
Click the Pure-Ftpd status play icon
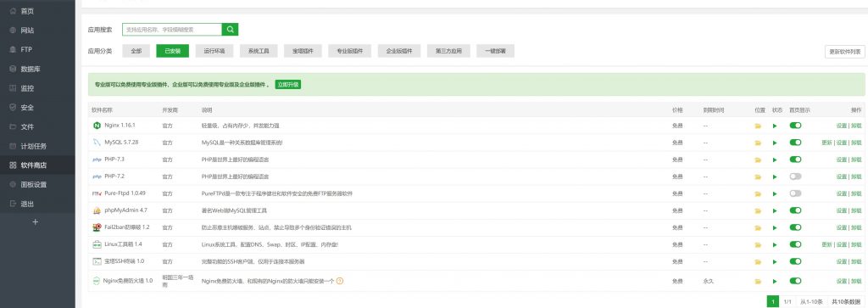tap(775, 194)
